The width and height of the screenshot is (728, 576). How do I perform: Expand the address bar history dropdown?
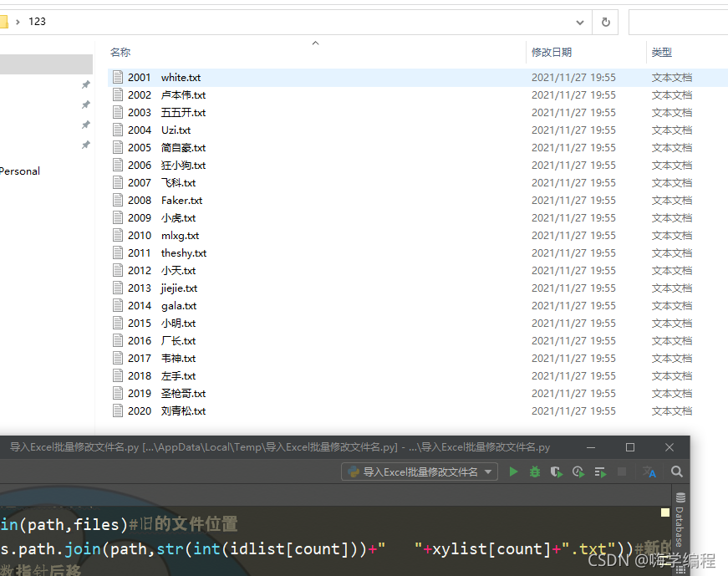pos(579,22)
